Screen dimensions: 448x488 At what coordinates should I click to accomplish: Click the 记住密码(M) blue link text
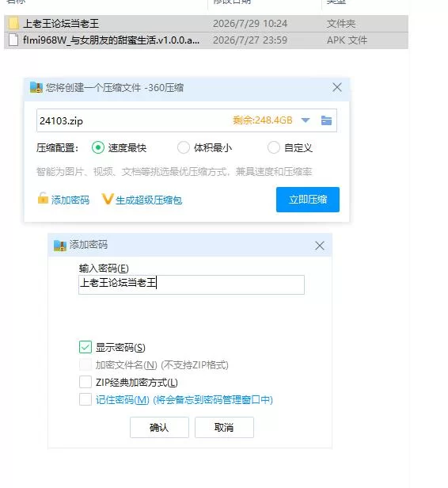coord(123,399)
